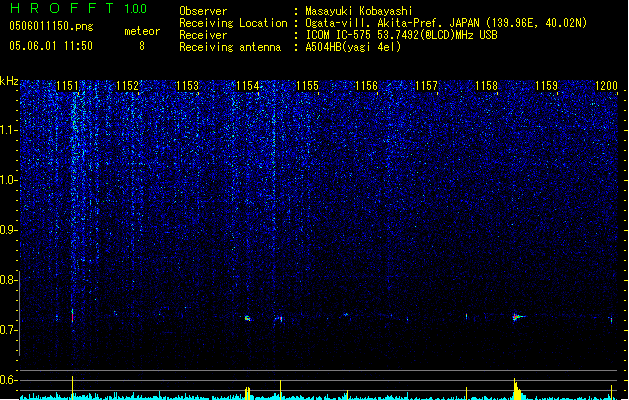The height and width of the screenshot is (400, 629).
Task: Click the red vertical echo near 1151
Action: [72, 315]
